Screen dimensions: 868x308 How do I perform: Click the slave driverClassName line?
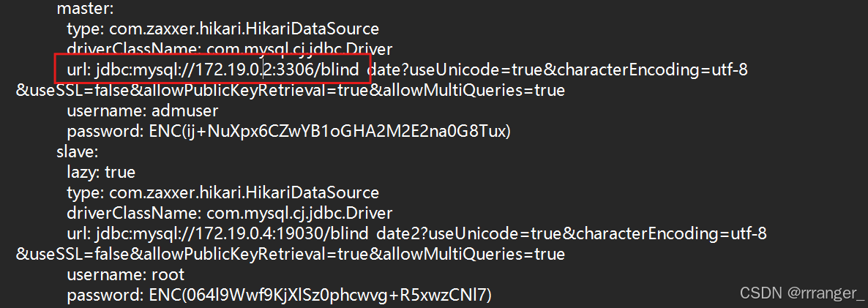tap(230, 213)
